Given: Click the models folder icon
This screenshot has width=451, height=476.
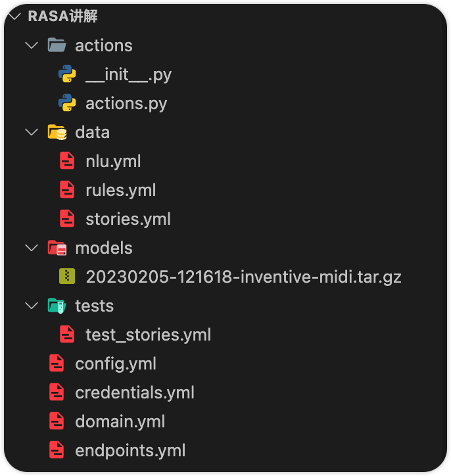Looking at the screenshot, I should point(57,248).
